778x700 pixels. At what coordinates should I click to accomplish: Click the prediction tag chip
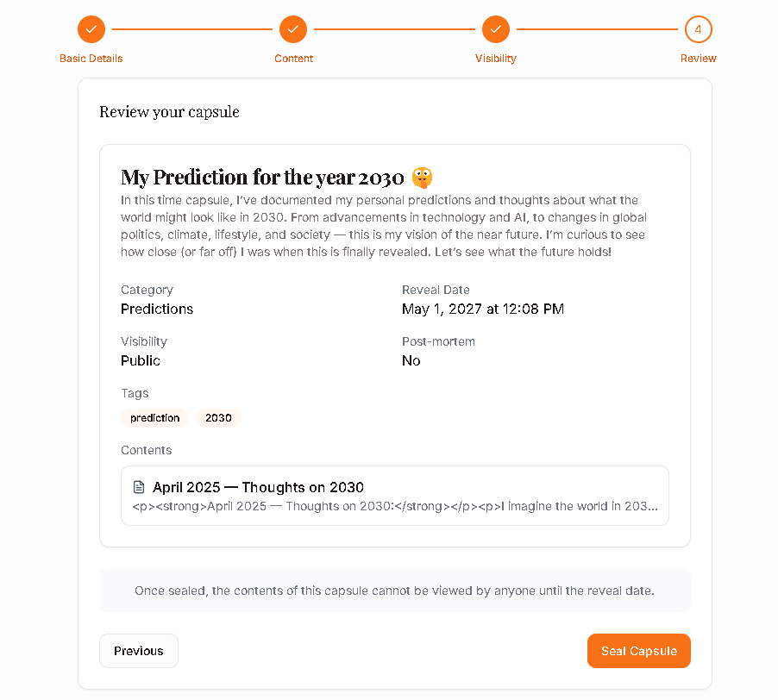(x=154, y=418)
